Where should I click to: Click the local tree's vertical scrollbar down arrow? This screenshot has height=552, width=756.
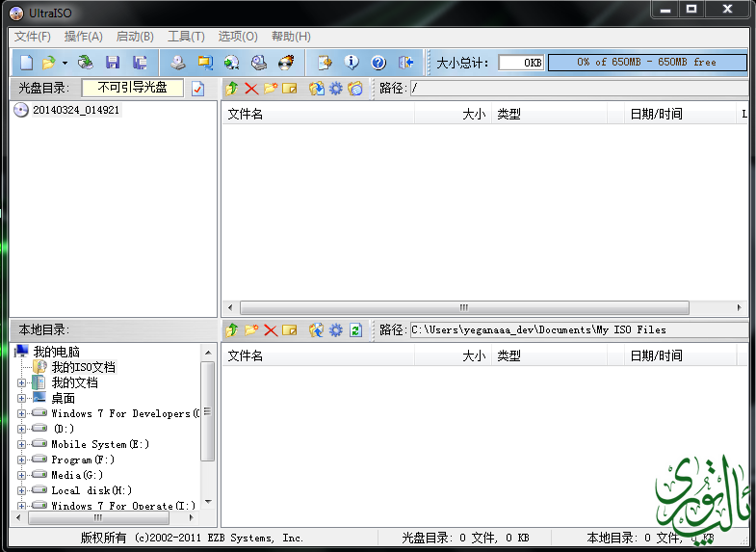tap(208, 502)
